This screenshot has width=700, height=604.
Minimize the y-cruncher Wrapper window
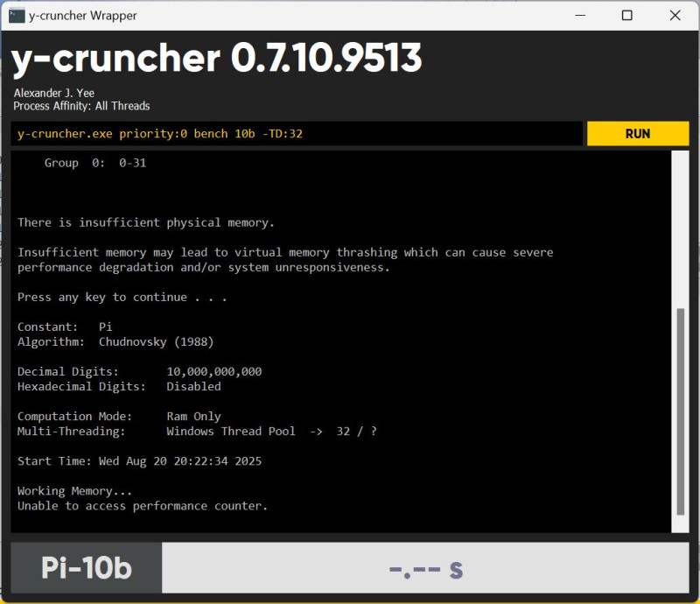pyautogui.click(x=580, y=16)
